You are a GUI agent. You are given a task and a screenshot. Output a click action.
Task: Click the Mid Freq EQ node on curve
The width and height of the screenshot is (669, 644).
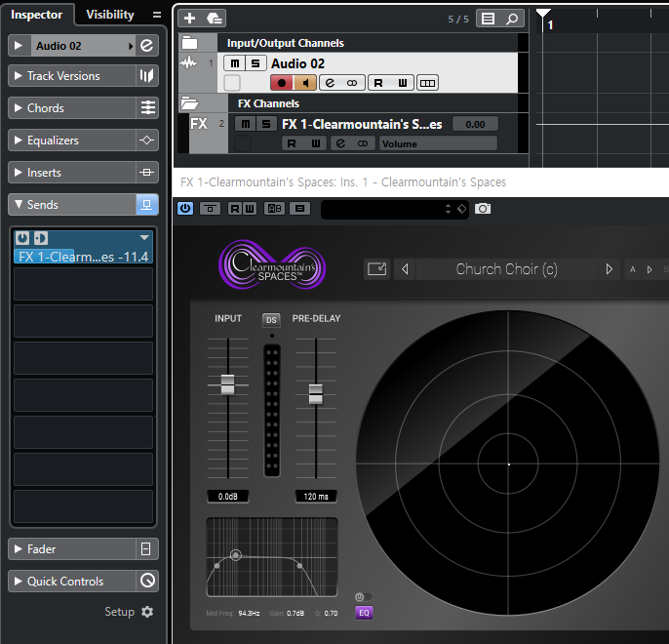(x=236, y=555)
